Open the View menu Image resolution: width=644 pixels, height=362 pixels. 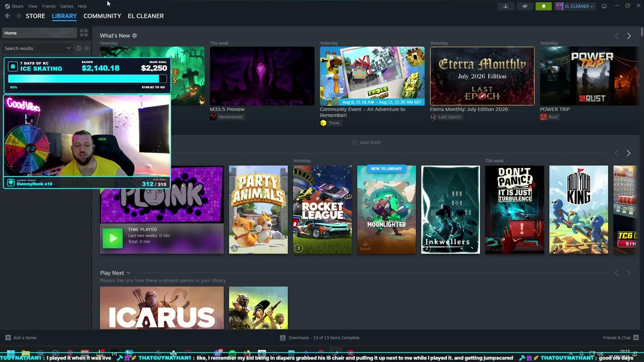pyautogui.click(x=33, y=6)
